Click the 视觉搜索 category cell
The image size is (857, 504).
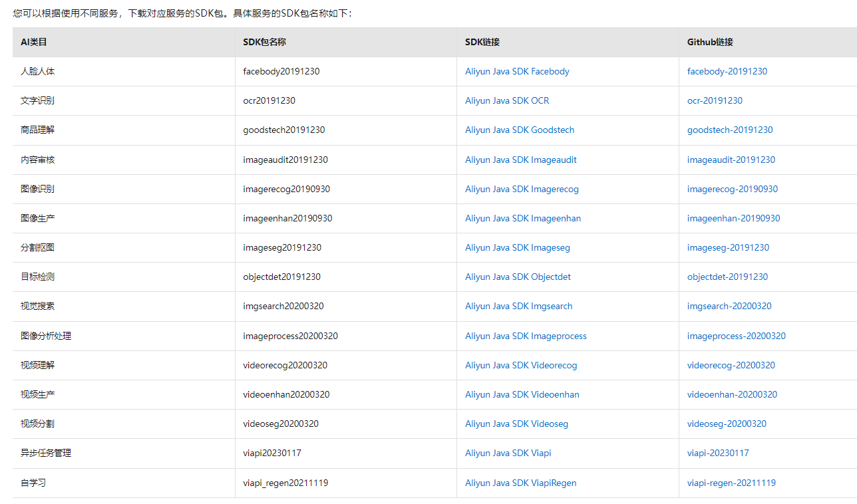coord(124,306)
